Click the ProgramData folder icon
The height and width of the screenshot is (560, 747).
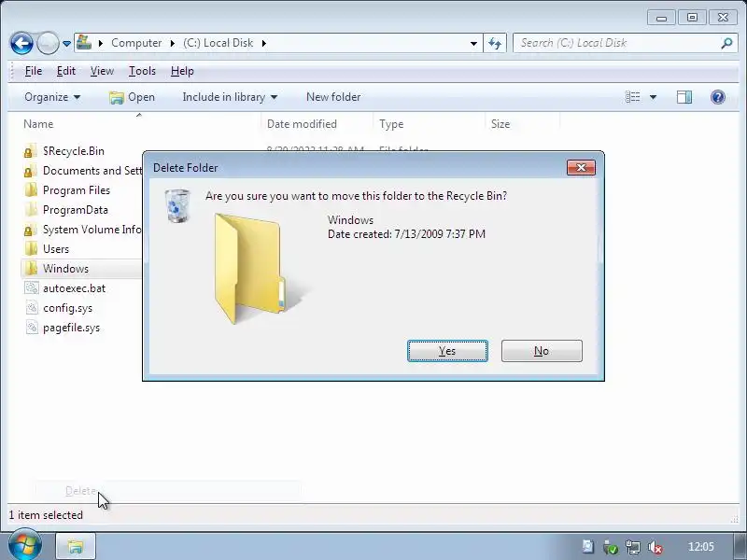coord(31,209)
